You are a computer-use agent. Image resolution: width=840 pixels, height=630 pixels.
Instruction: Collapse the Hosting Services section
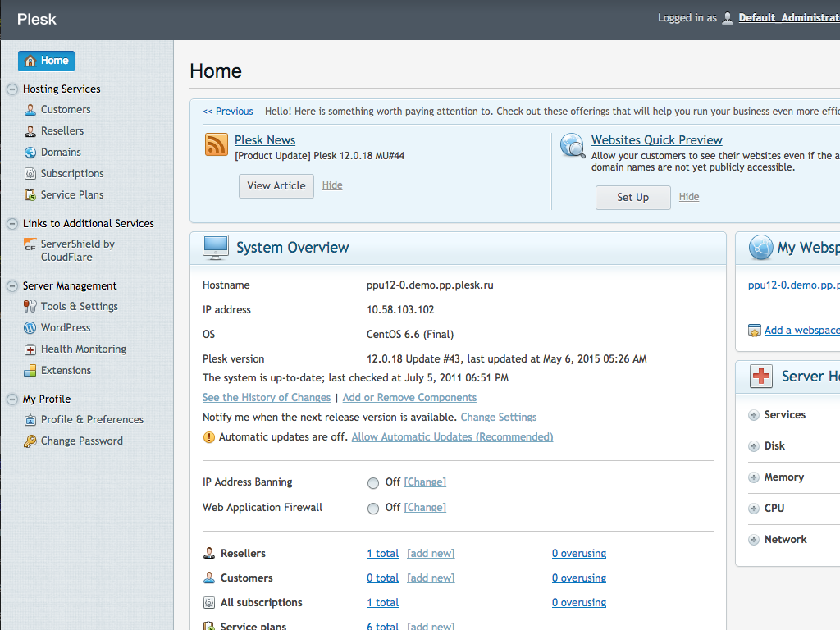point(11,89)
